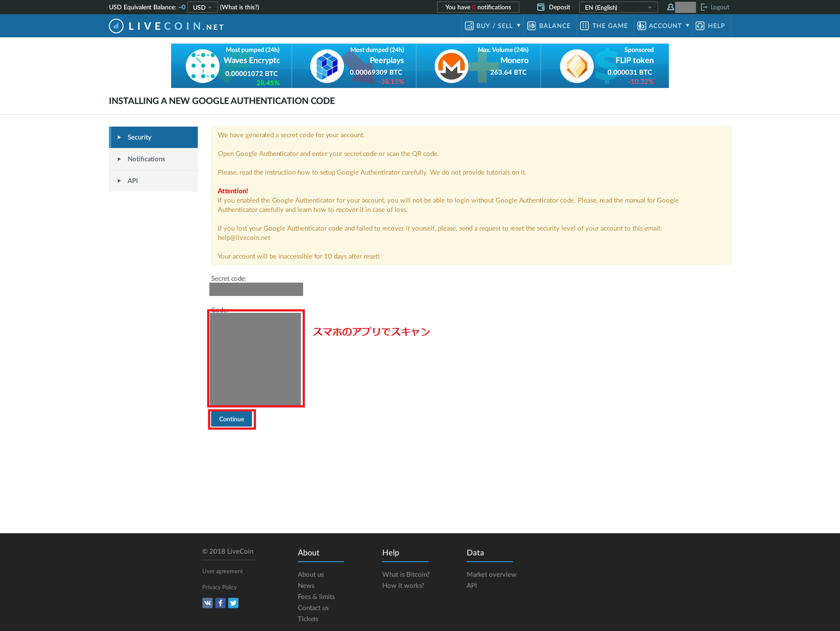Click the Max. Volume Monero text
The image size is (840, 631).
[514, 60]
